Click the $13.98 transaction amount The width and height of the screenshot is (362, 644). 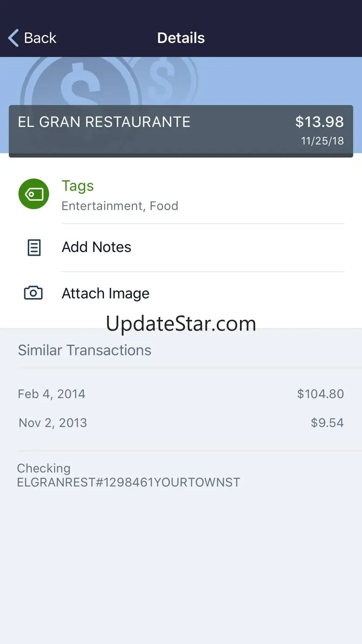click(x=319, y=122)
